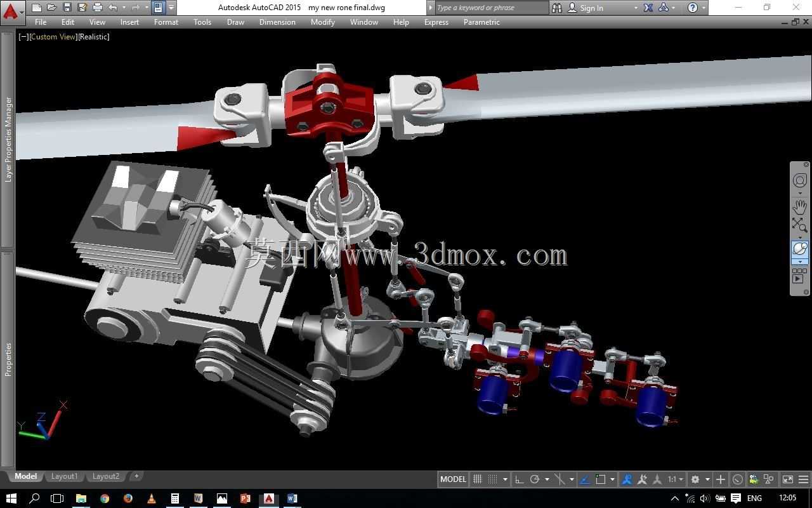Click the binoculars search icon
The width and height of the screenshot is (812, 508).
(x=557, y=8)
